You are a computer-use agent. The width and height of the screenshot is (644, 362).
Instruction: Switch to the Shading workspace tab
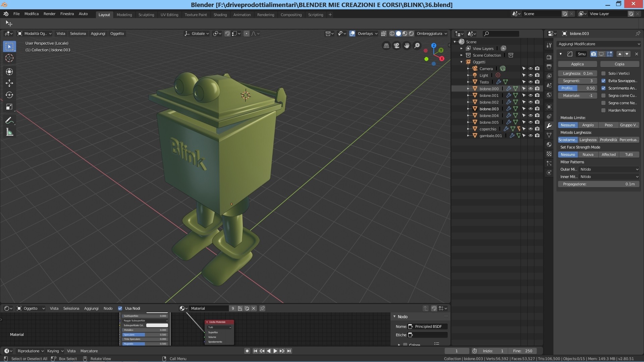point(220,15)
